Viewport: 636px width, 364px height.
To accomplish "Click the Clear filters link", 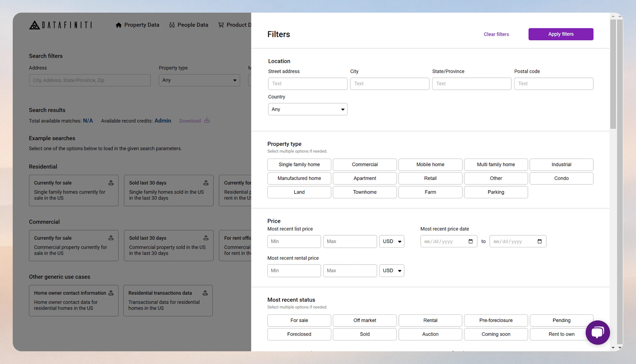I will point(496,34).
